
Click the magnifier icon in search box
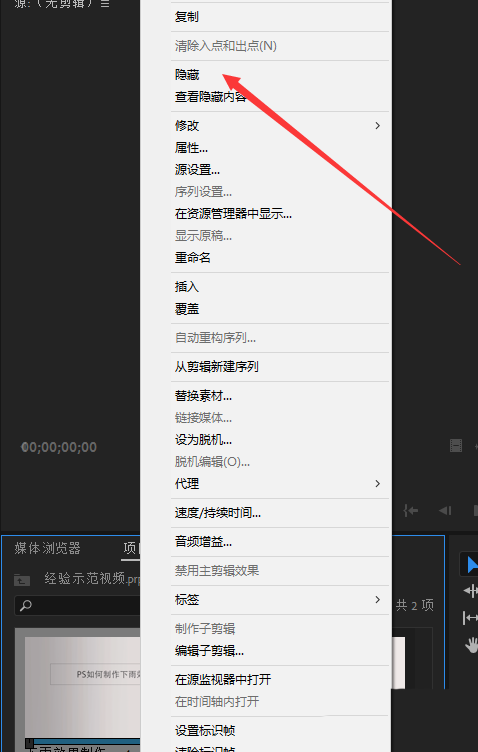25,606
